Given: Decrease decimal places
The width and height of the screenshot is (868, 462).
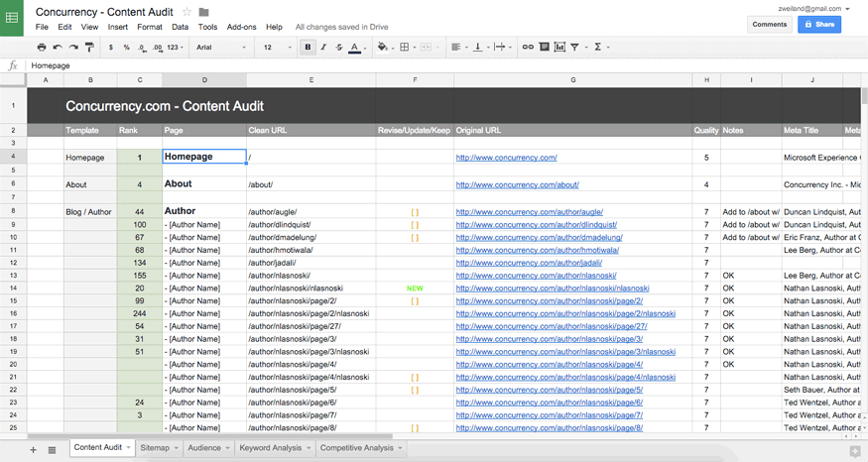Looking at the screenshot, I should pyautogui.click(x=142, y=47).
